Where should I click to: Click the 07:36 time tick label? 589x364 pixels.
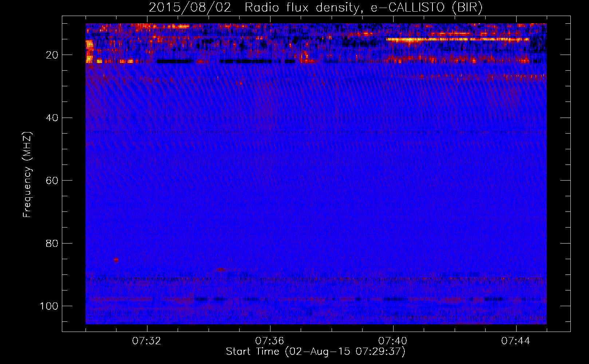270,341
